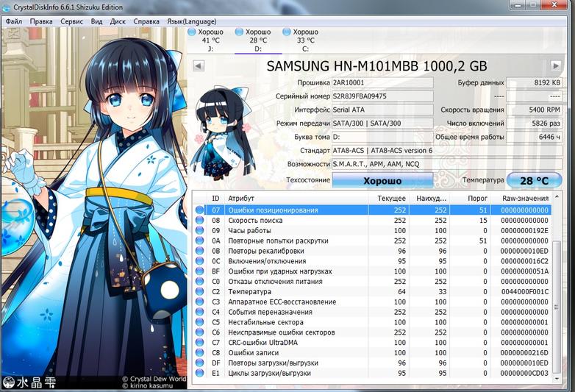Open the Вид menu
This screenshot has width=575, height=392.
pyautogui.click(x=97, y=21)
